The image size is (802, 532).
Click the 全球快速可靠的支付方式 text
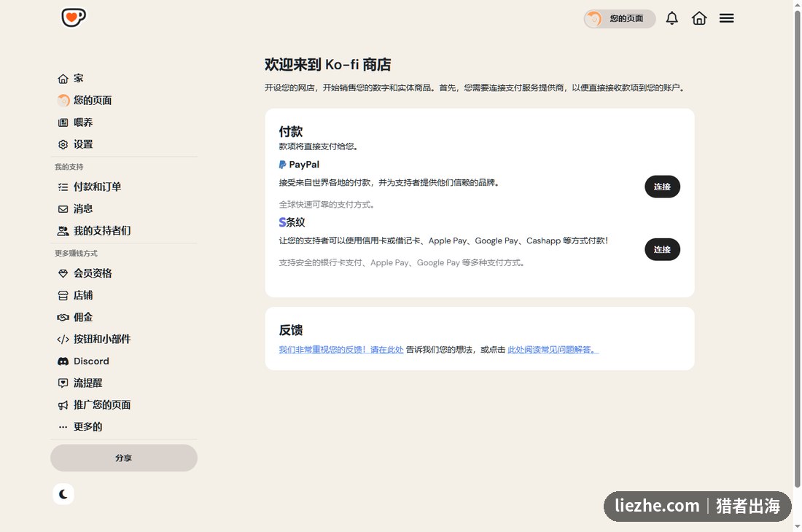pos(327,204)
